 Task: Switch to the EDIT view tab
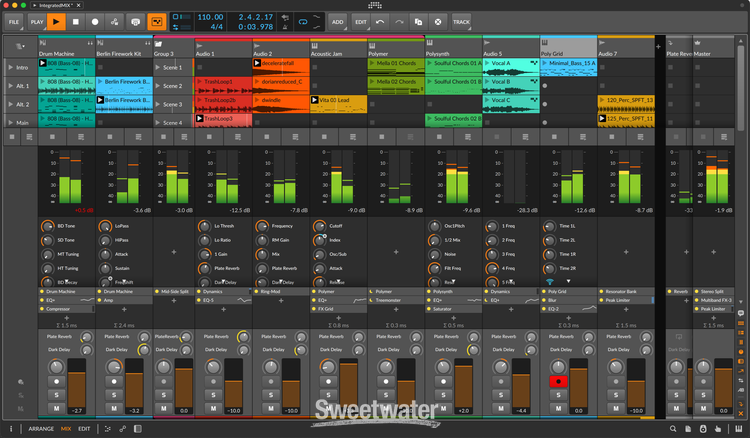click(84, 429)
